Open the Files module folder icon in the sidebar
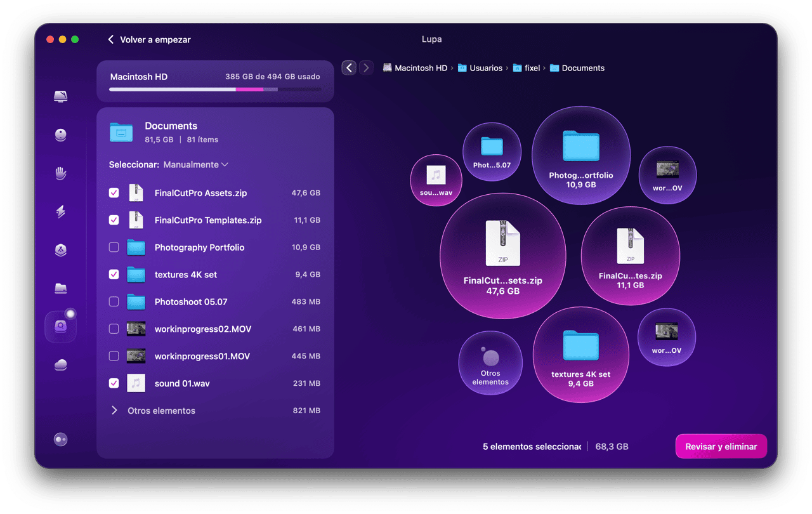Image resolution: width=812 pixels, height=514 pixels. click(x=61, y=288)
